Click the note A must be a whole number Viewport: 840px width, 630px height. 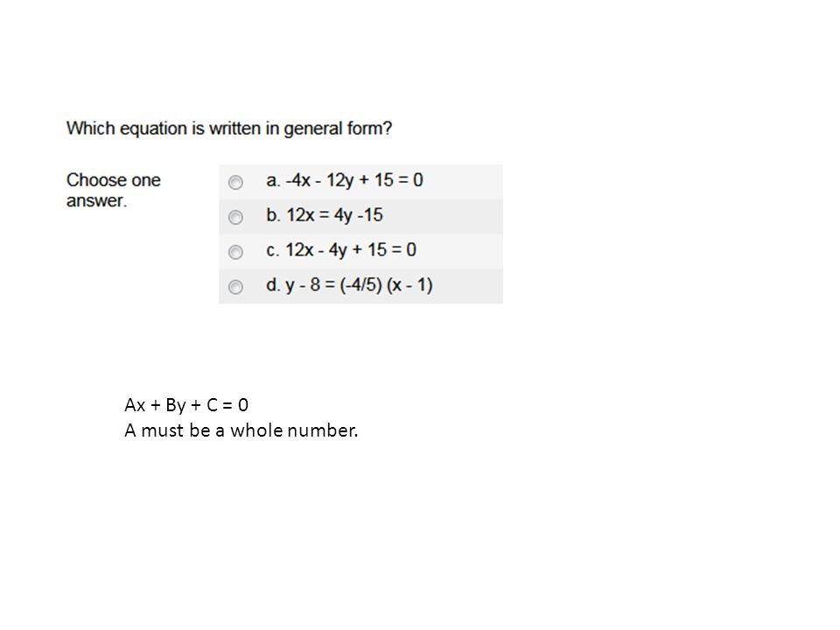pyautogui.click(x=241, y=430)
